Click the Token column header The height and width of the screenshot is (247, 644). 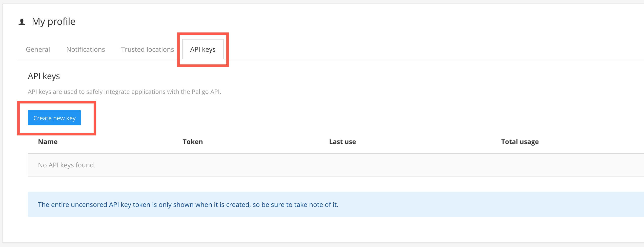click(193, 142)
